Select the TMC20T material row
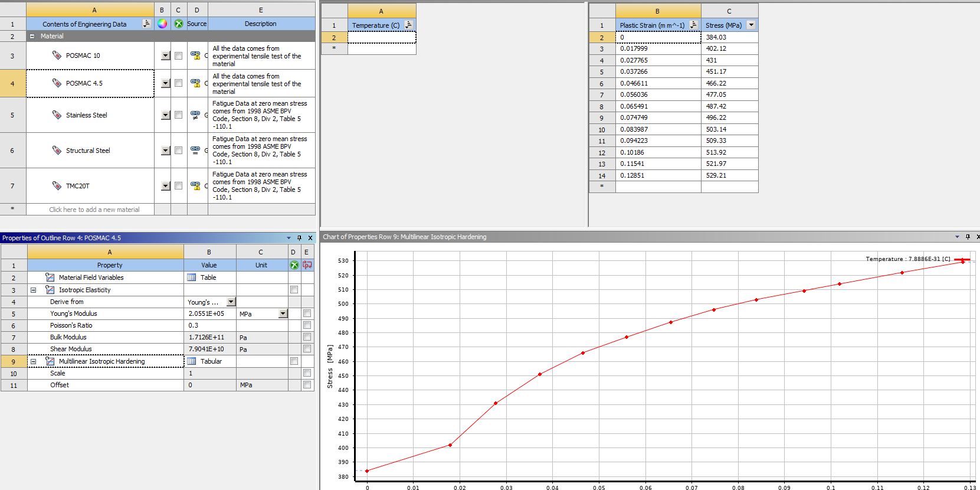 pyautogui.click(x=77, y=186)
